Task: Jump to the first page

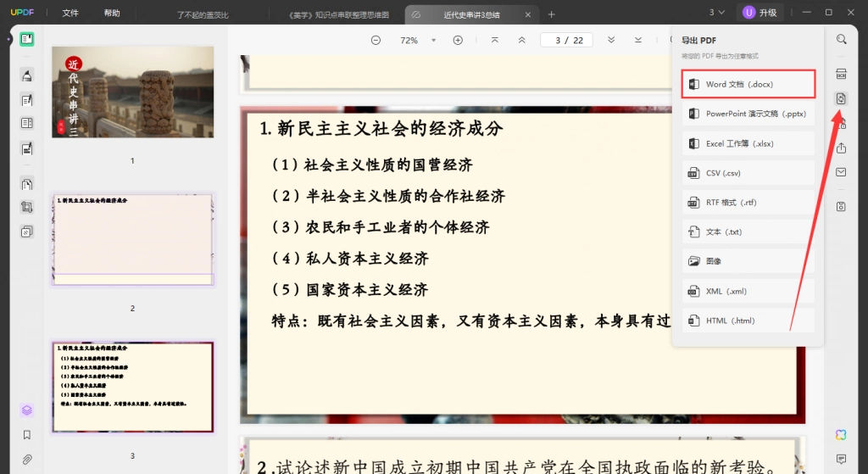Action: (495, 40)
